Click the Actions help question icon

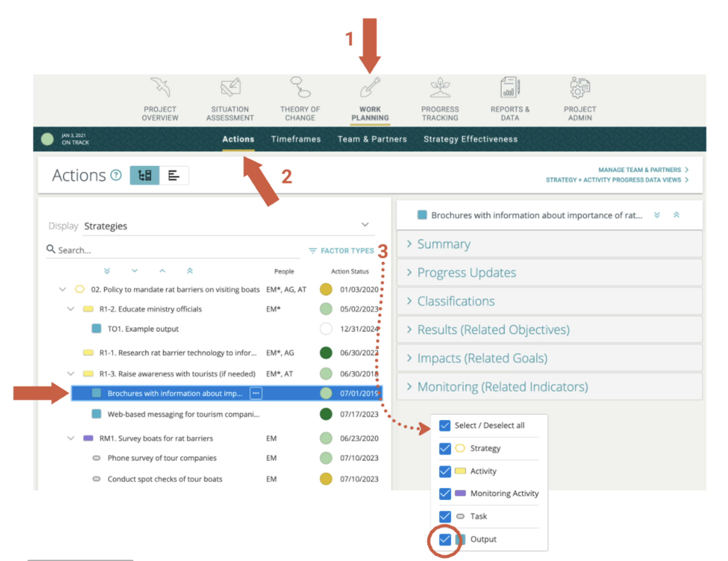116,175
